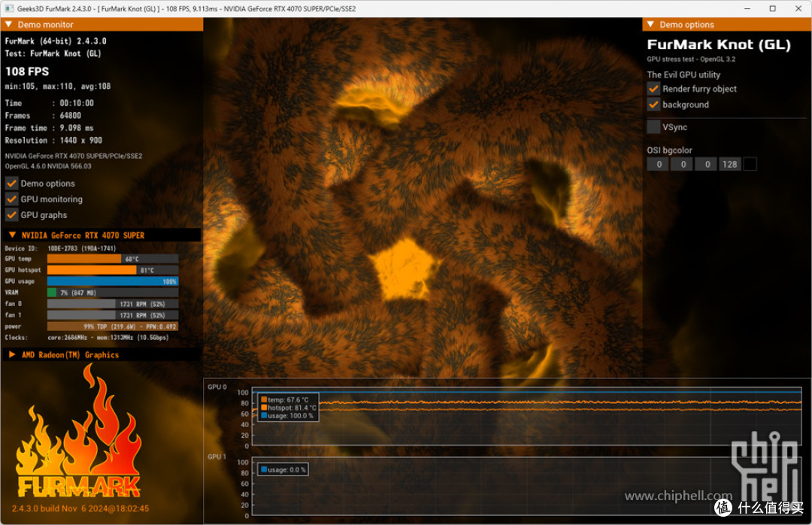812x525 pixels.
Task: Toggle the GPU graphs checkbox
Action: 11,214
